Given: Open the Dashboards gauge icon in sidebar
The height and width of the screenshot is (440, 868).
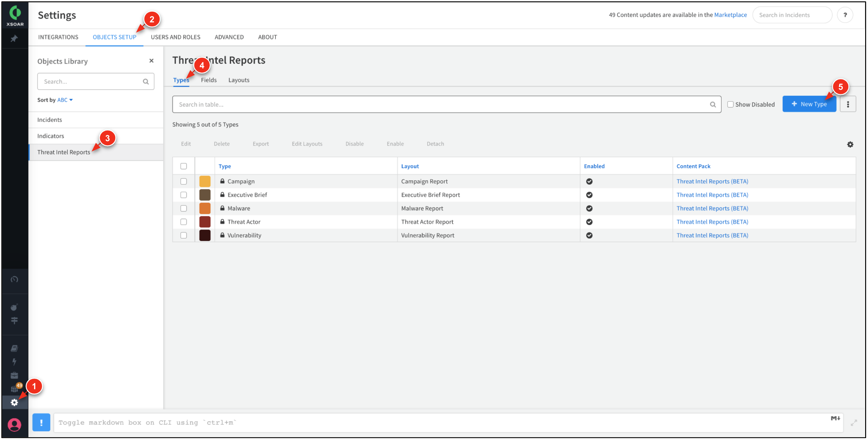Looking at the screenshot, I should pos(14,280).
